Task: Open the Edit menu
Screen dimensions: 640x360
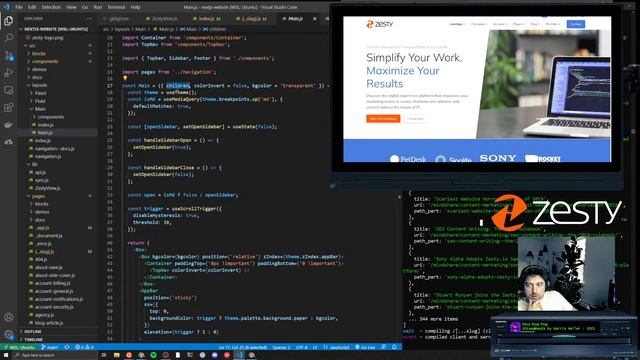Action: pos(32,7)
